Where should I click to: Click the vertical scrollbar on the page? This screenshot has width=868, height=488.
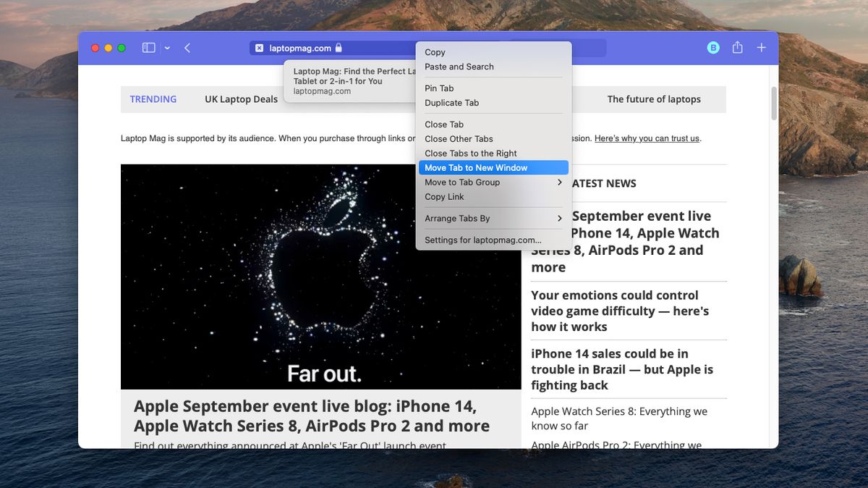tap(773, 105)
